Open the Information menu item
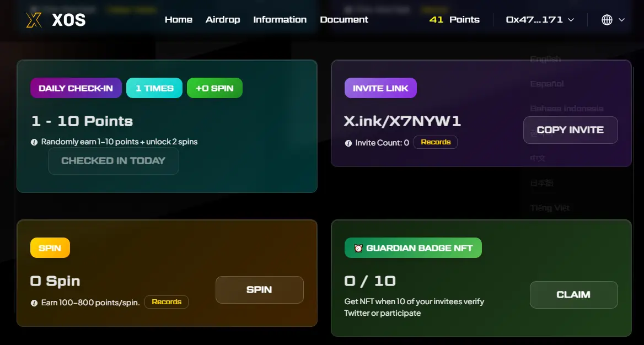This screenshot has height=345, width=644. [280, 19]
